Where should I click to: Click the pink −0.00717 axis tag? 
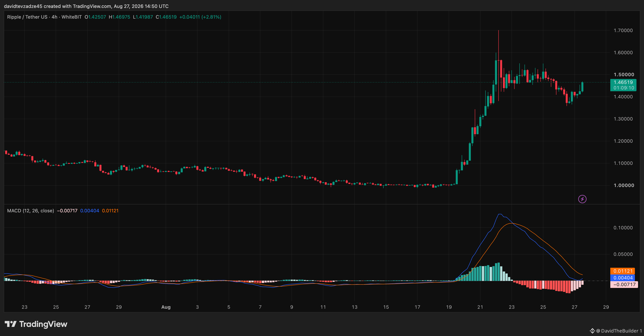[624, 285]
